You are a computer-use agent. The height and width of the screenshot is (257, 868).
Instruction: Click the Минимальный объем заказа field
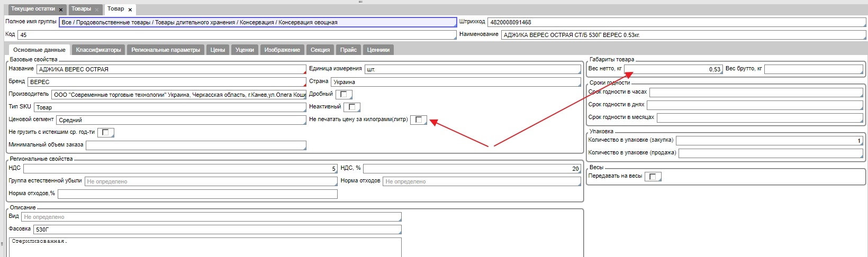click(196, 145)
